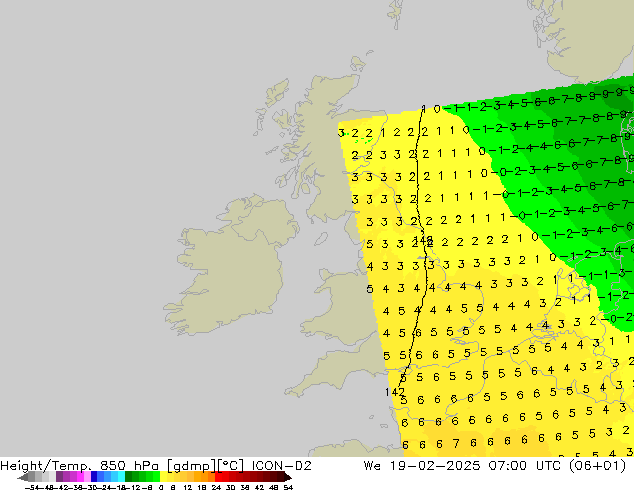This screenshot has width=634, height=490.
Task: Click the dark arrow at legend's right end
Action: (x=288, y=477)
